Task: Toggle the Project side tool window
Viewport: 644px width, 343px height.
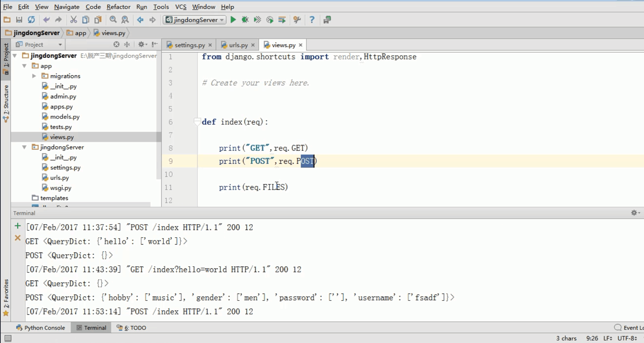Action: (6, 59)
